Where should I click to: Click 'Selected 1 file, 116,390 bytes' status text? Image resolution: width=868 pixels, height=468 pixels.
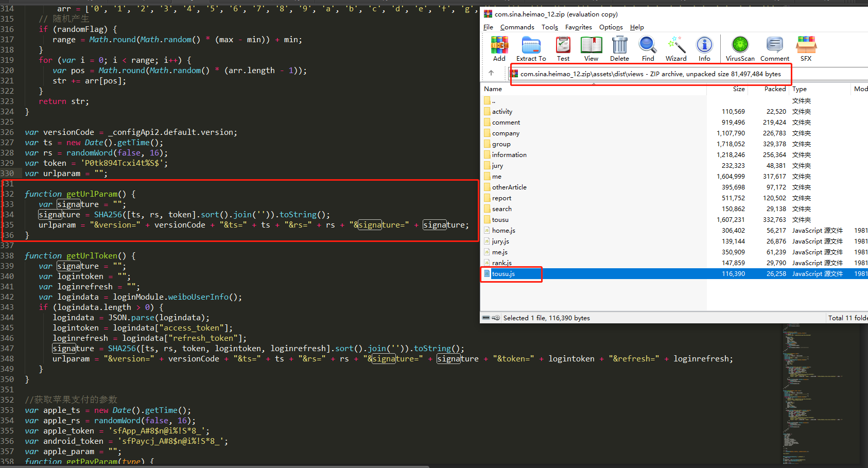546,318
